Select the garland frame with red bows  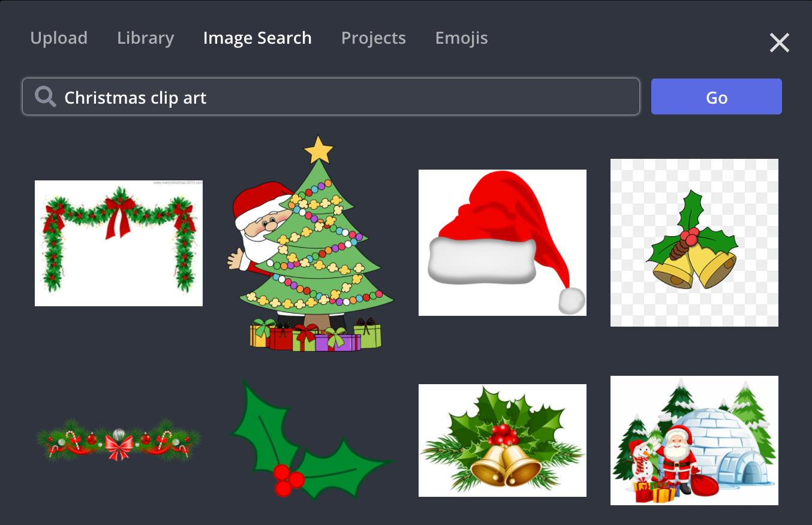pos(119,243)
